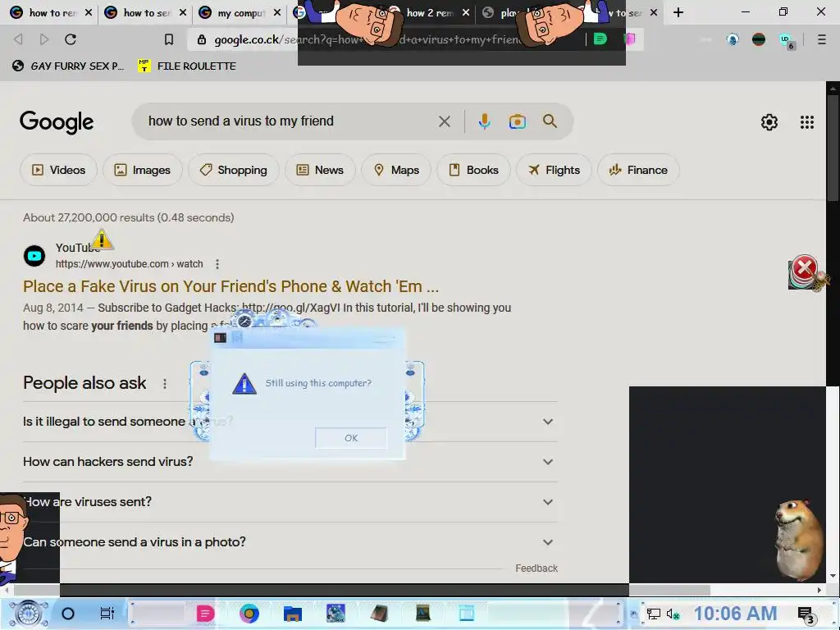
Task: Open Google settings gear
Action: coord(769,122)
